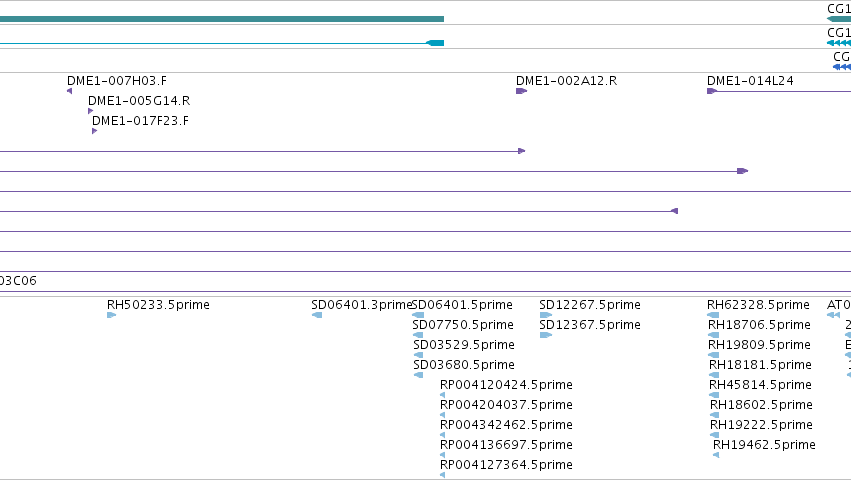
Task: Click the RH45814.5prime EST label
Action: pyautogui.click(x=760, y=385)
